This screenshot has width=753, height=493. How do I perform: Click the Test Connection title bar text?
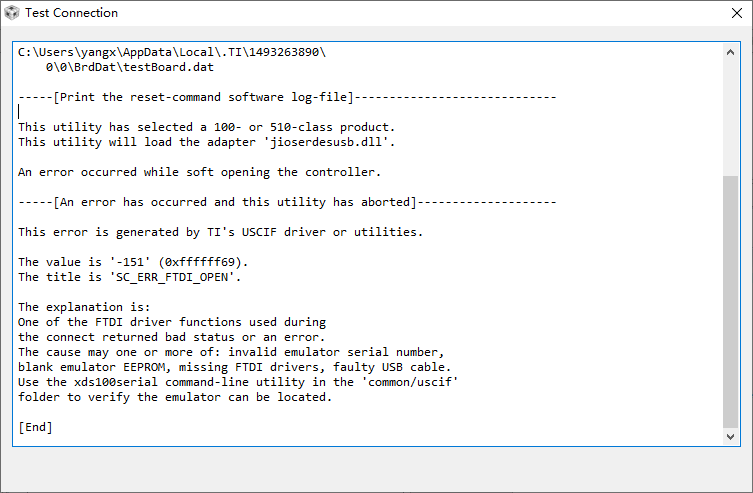[x=72, y=13]
